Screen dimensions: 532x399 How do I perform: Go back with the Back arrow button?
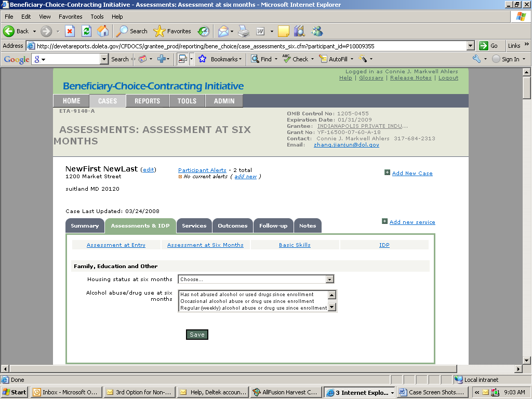click(16, 31)
